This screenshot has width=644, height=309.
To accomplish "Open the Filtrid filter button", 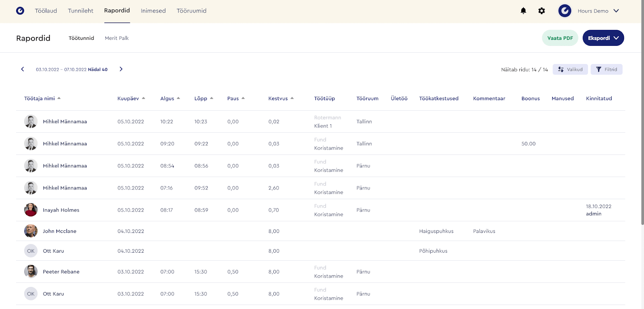I will click(607, 69).
